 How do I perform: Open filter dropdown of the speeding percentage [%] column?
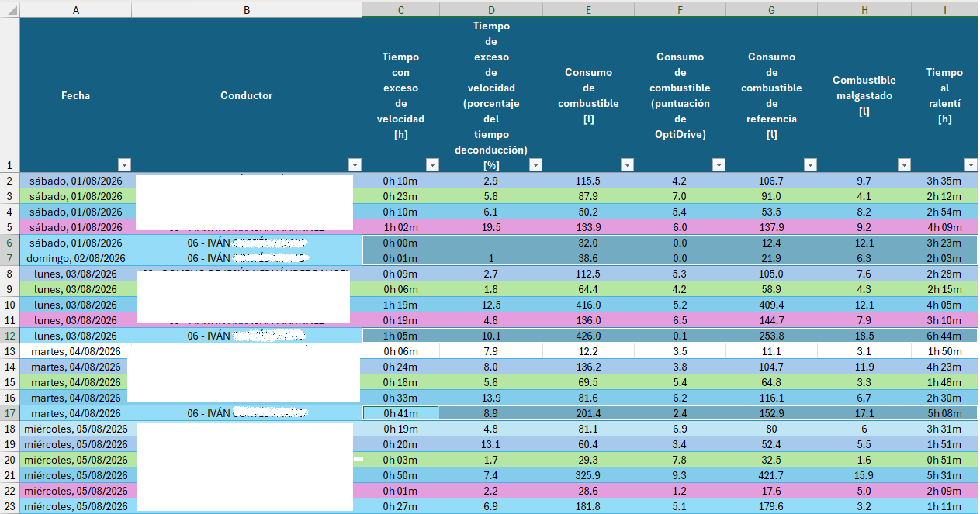coord(535,164)
